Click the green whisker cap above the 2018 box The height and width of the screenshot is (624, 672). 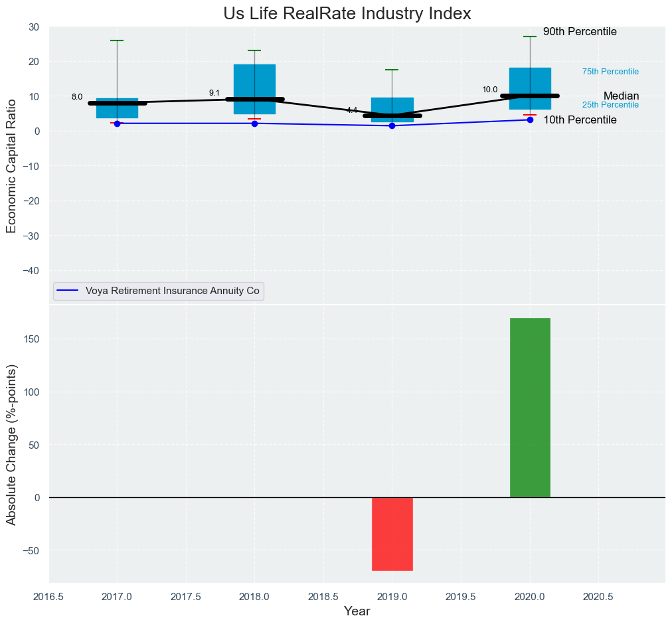[254, 50]
